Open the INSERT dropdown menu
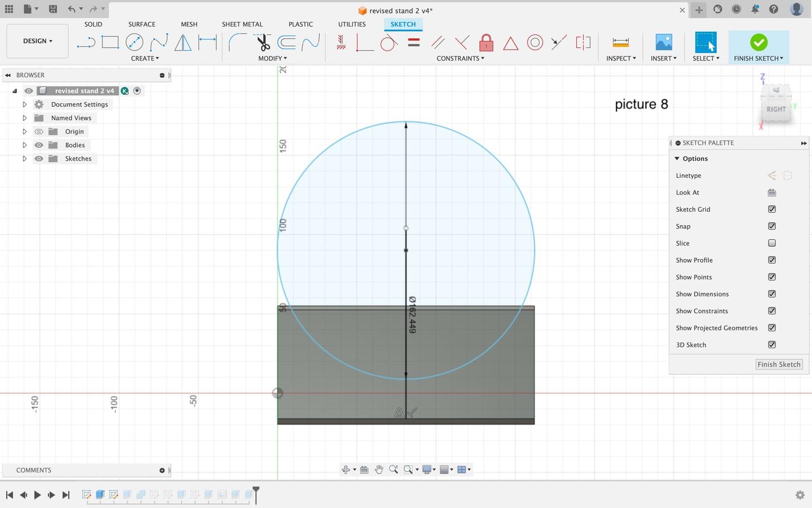812x508 pixels. [x=664, y=58]
